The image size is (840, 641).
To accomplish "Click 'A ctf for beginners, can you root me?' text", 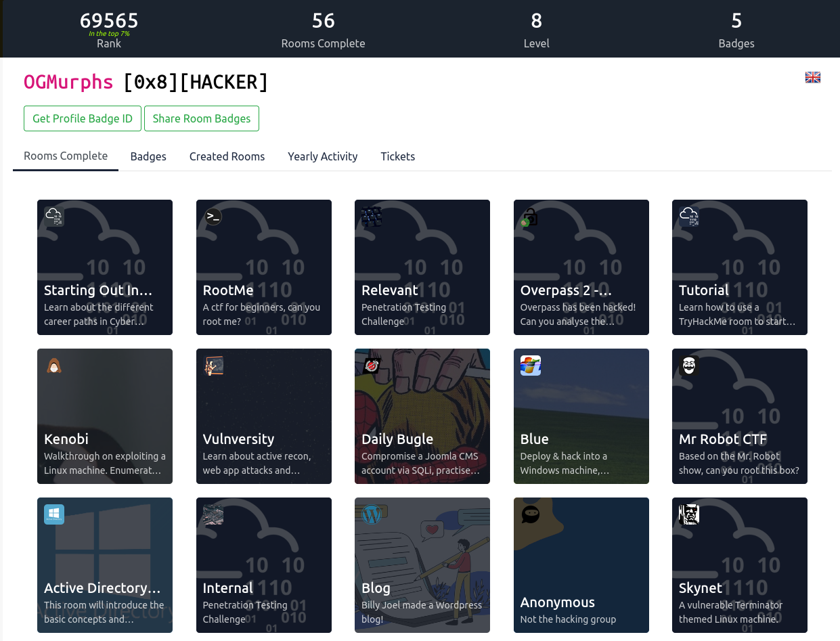I will (261, 314).
